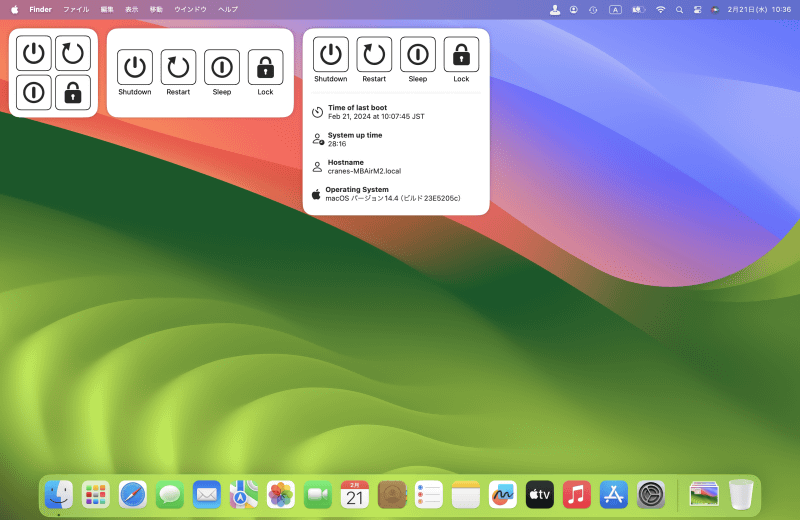800x520 pixels.
Task: Open the Finder menu
Action: pyautogui.click(x=40, y=9)
